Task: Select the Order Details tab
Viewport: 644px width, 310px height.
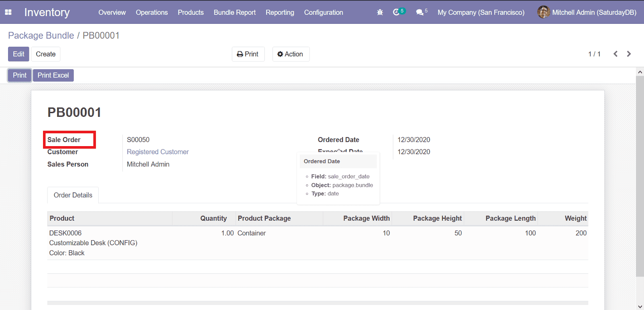Action: coord(73,195)
